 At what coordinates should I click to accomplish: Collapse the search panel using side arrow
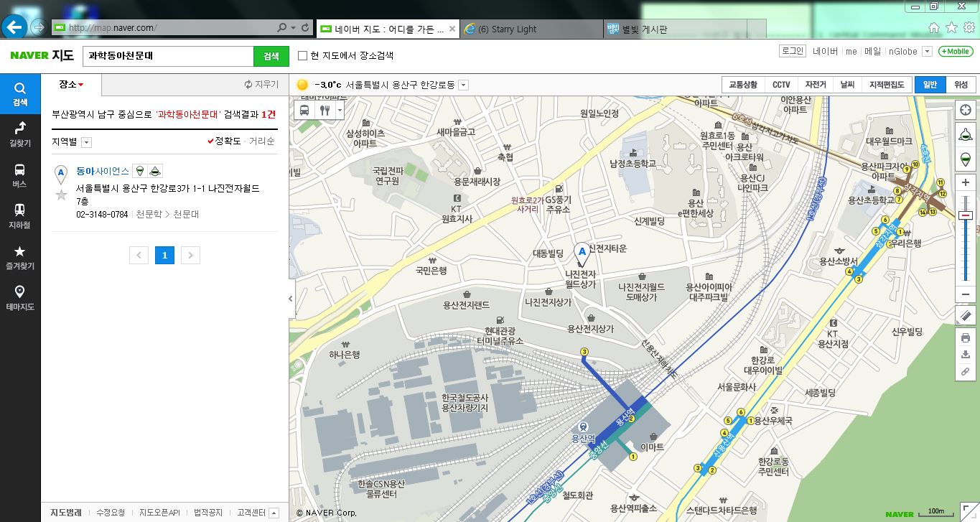click(291, 299)
